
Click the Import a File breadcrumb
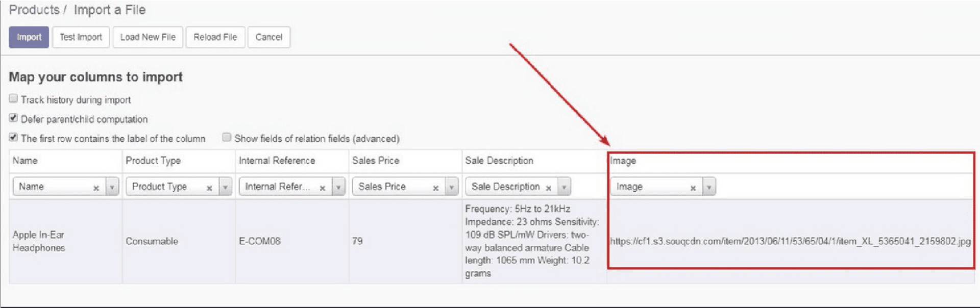coord(110,10)
